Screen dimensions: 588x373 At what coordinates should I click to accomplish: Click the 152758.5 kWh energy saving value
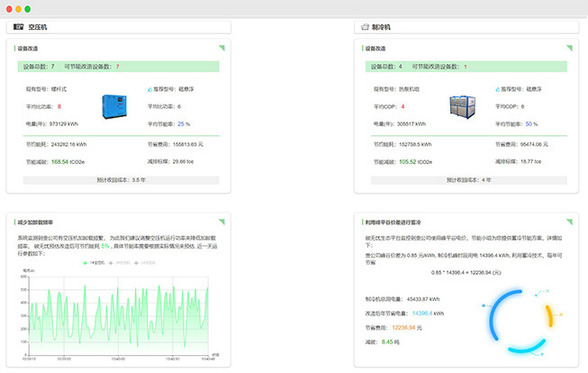[x=415, y=144]
